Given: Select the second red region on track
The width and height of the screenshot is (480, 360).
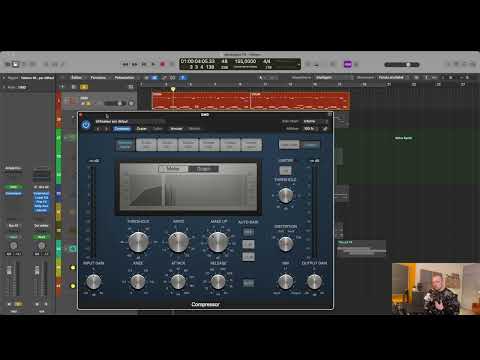Looking at the screenshot, I should [300, 101].
